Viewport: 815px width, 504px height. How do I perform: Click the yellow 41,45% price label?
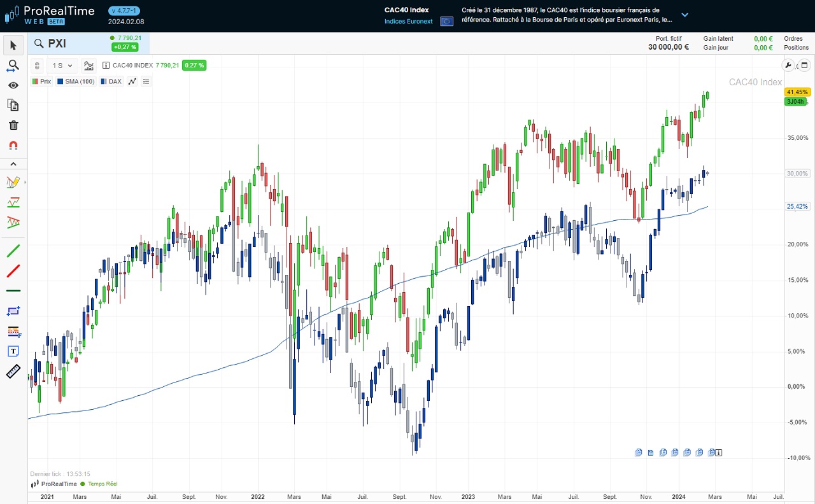(797, 92)
